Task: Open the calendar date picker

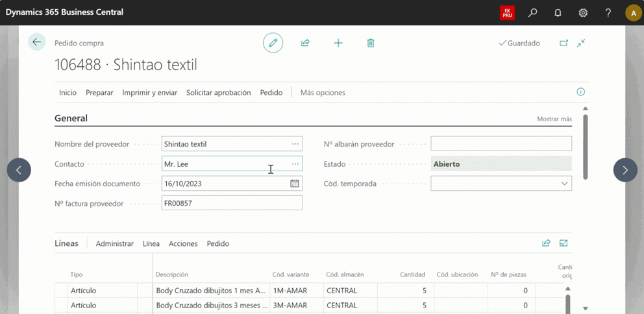Action: click(x=295, y=184)
